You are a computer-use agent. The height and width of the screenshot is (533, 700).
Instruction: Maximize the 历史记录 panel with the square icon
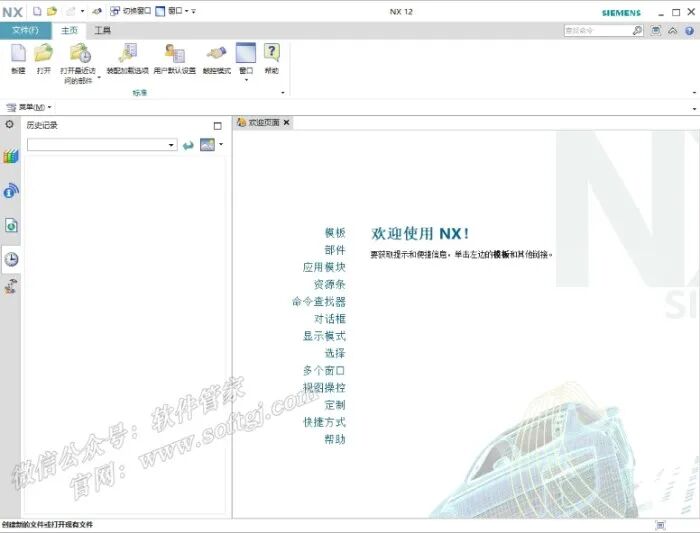coord(217,126)
